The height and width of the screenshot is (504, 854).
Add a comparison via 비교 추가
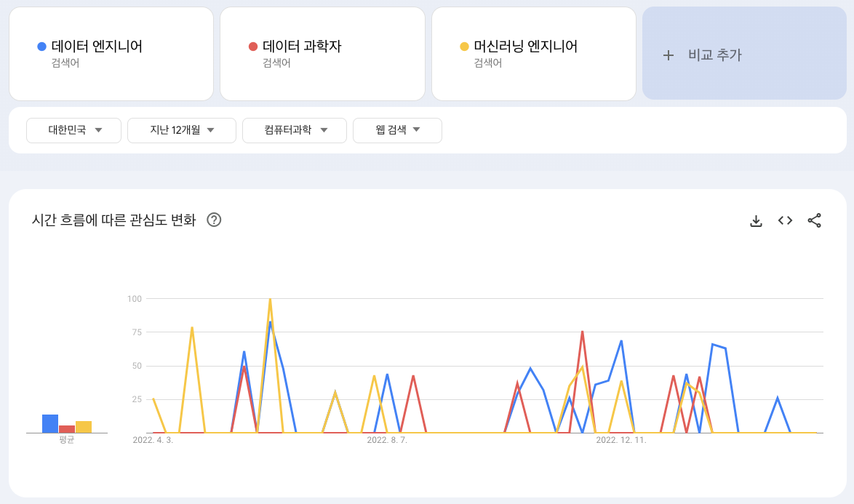tap(744, 54)
